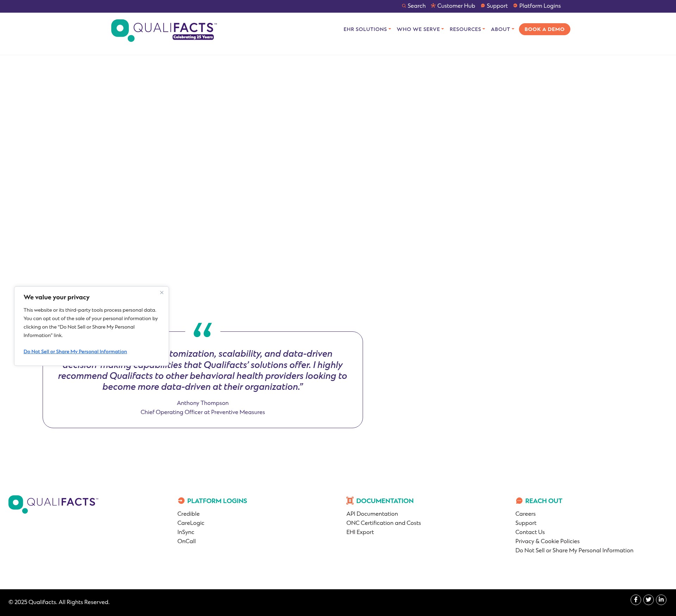Click the Platform Logins footer arrow icon
Screen dimensions: 676x616
[181, 501]
